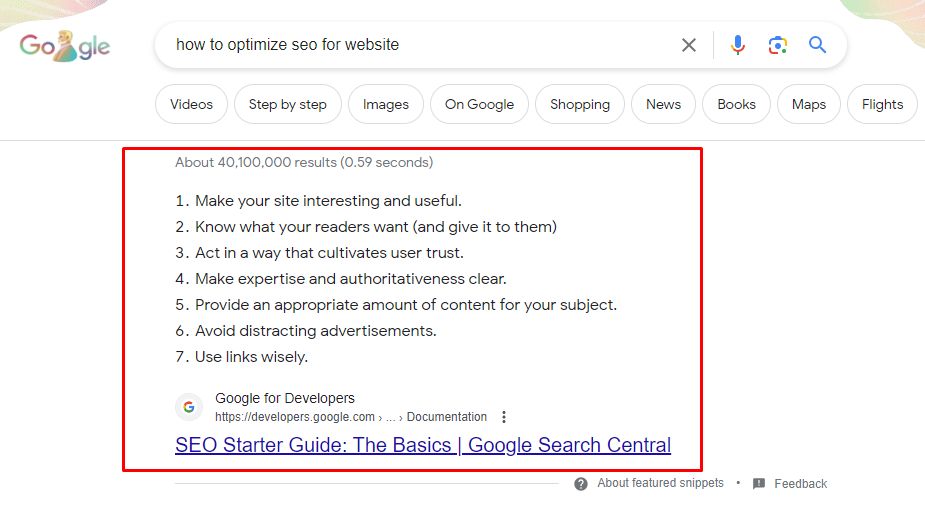Send Feedback on the snippet
This screenshot has height=509, width=925.
point(801,484)
